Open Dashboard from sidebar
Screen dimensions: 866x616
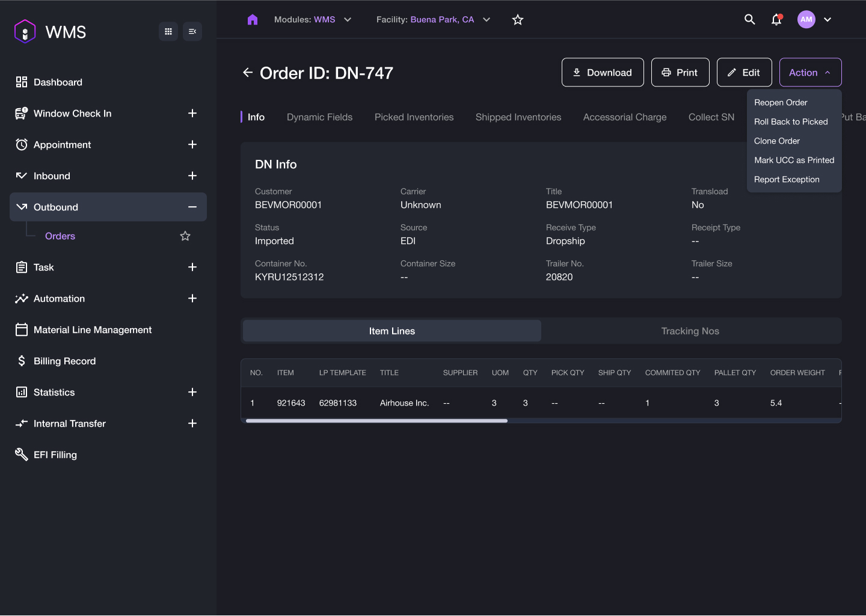click(x=58, y=82)
